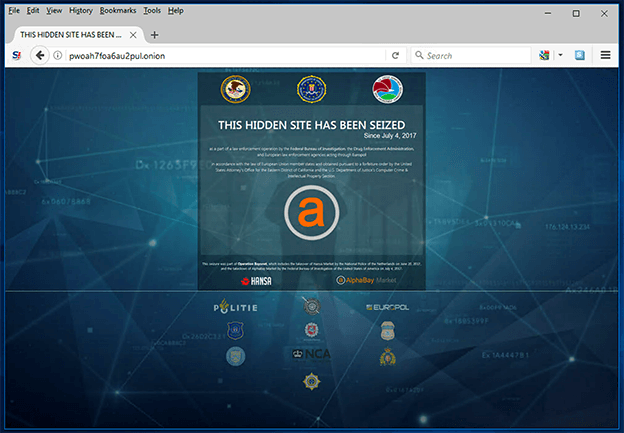
Task: Open a new tab with plus button
Action: tap(154, 35)
